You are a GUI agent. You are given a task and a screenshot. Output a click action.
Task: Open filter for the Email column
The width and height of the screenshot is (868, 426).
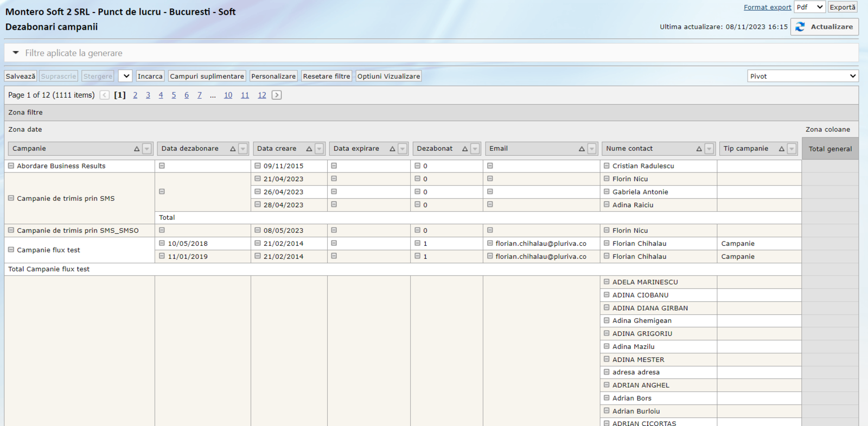[x=592, y=149]
